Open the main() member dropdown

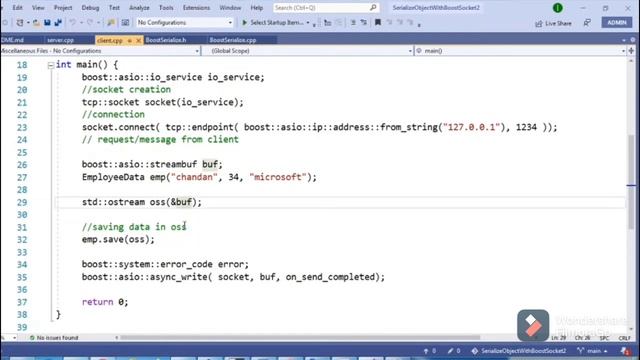(623, 51)
